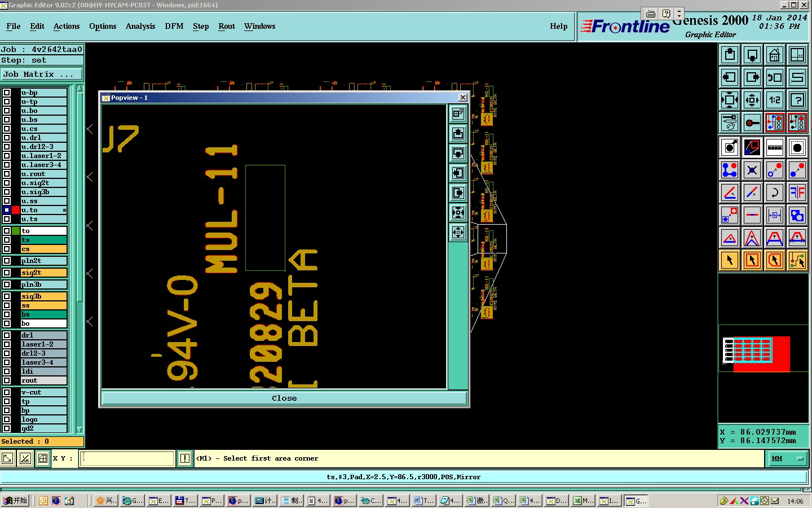Click the pan down icon in main toolbar
The width and height of the screenshot is (812, 508).
coord(752,55)
